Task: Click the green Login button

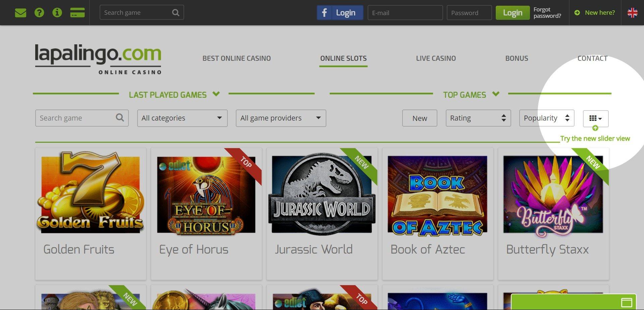Action: (513, 13)
